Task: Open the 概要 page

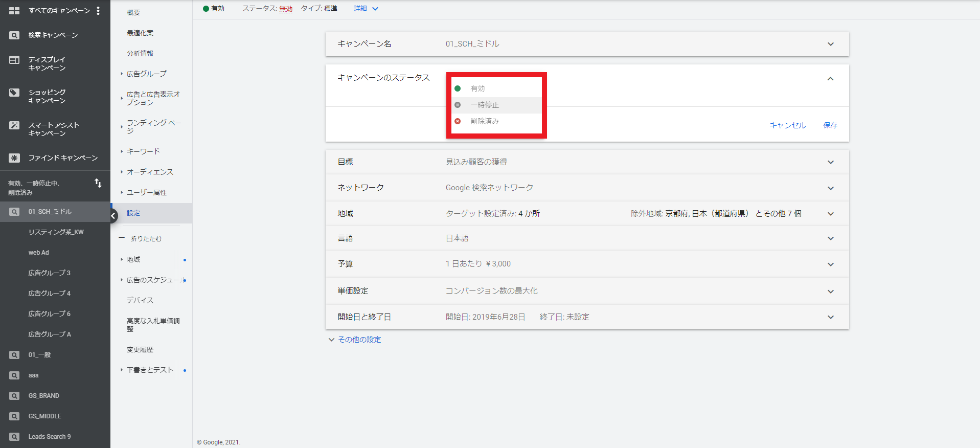Action: (133, 12)
